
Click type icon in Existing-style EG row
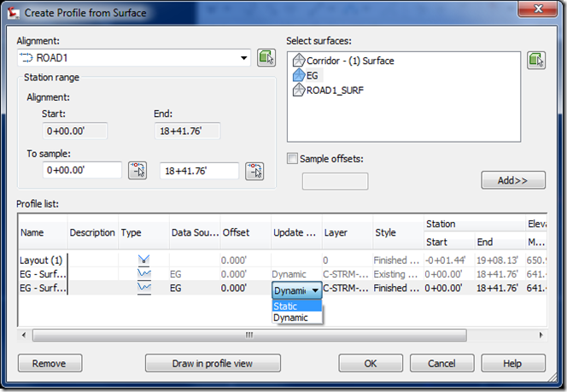tap(144, 274)
